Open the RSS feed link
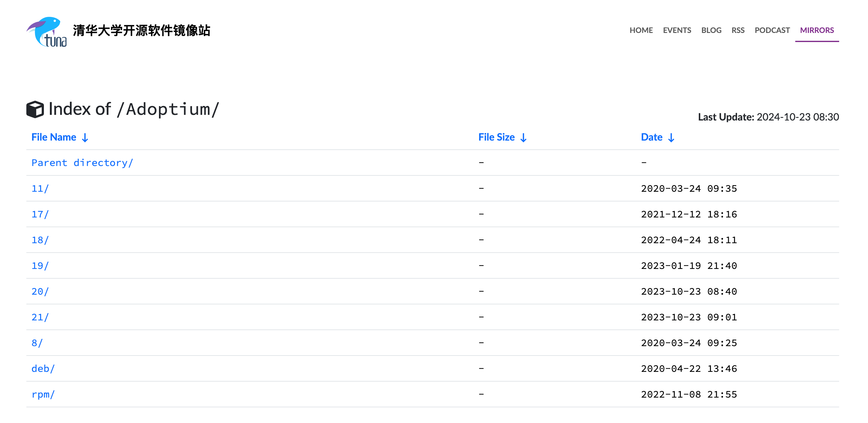 tap(738, 30)
